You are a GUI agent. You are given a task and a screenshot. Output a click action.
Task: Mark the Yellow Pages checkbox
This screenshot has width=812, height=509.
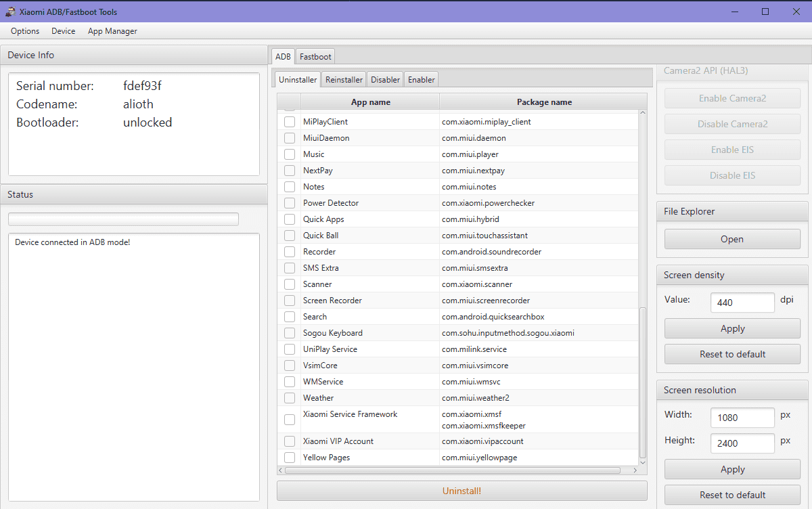290,458
